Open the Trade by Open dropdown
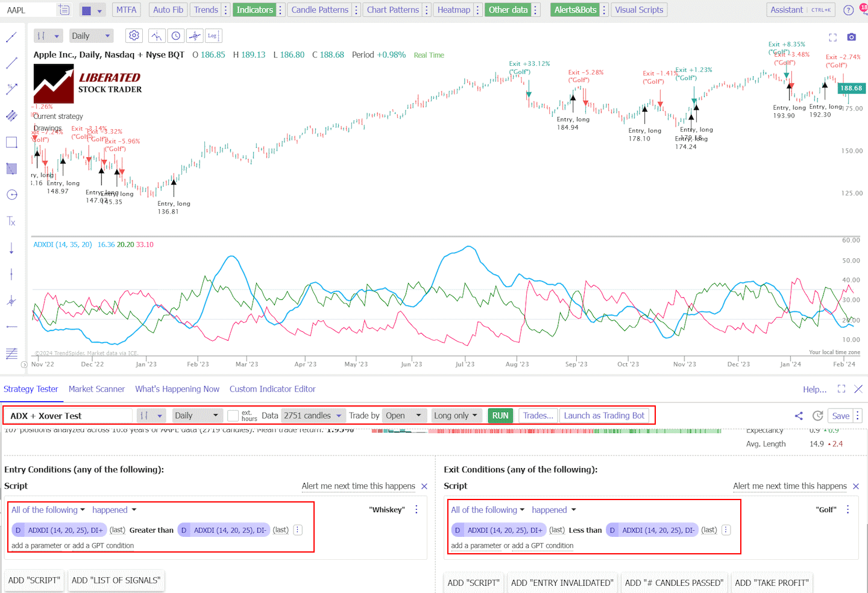The image size is (868, 593). [x=404, y=415]
